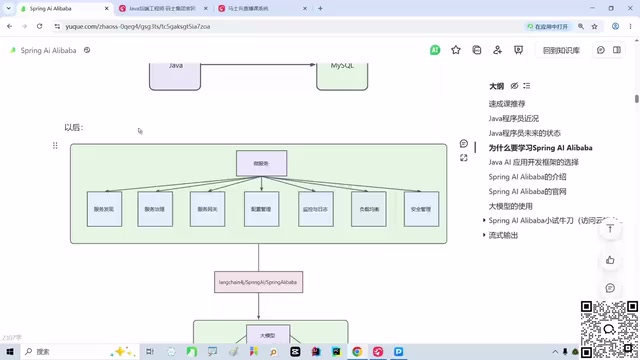Open the browser zoom magnifier icon

tap(581, 27)
